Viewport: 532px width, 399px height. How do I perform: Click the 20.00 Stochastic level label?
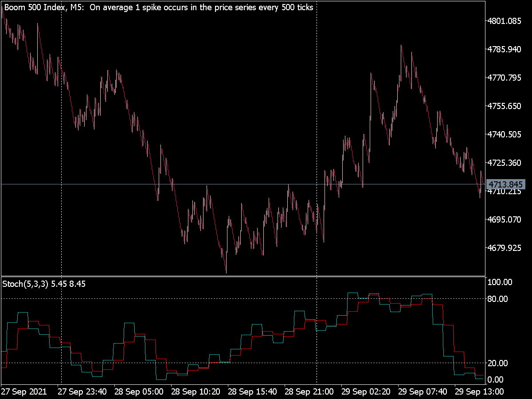tap(497, 363)
